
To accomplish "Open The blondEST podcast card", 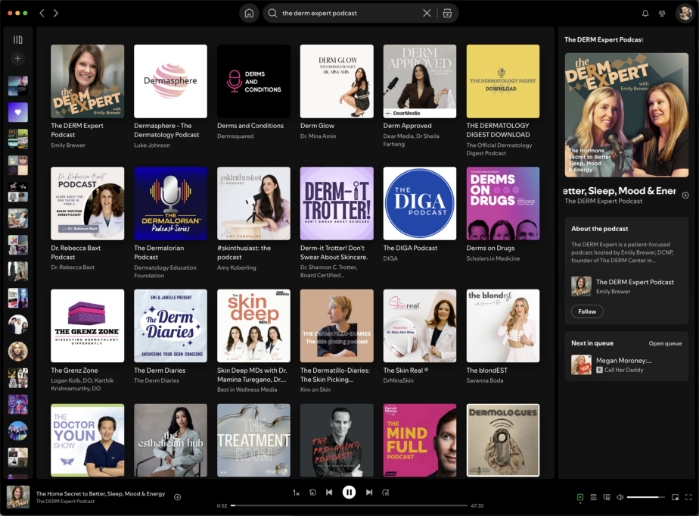I will tap(503, 337).
